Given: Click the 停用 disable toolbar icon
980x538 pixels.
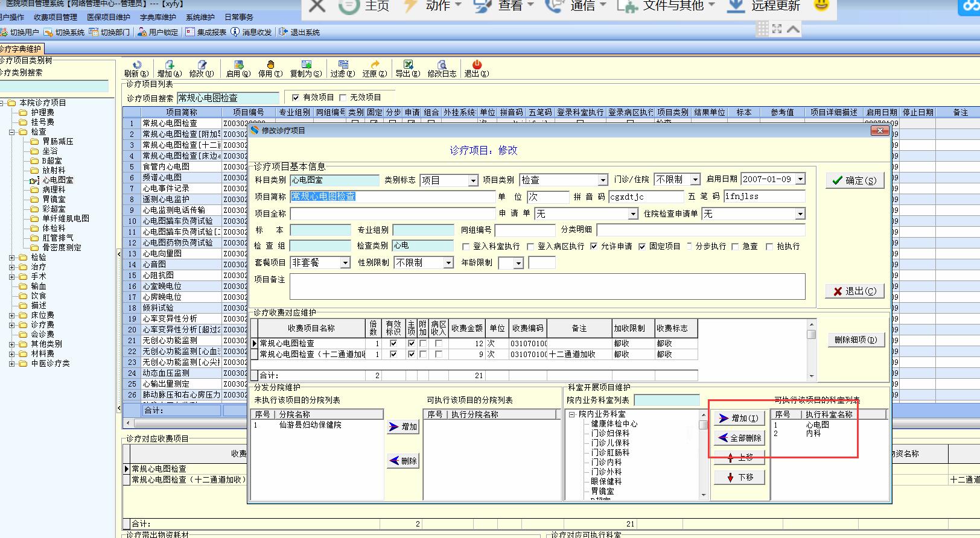Looking at the screenshot, I should (270, 65).
